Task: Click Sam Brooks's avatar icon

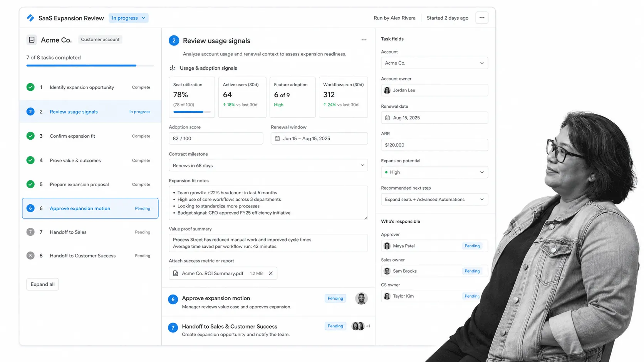Action: 387,271
